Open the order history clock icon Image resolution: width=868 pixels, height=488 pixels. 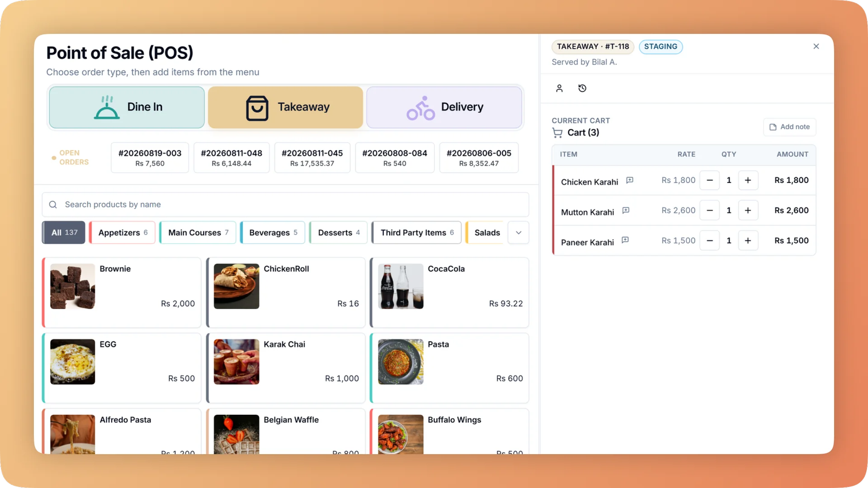tap(582, 88)
